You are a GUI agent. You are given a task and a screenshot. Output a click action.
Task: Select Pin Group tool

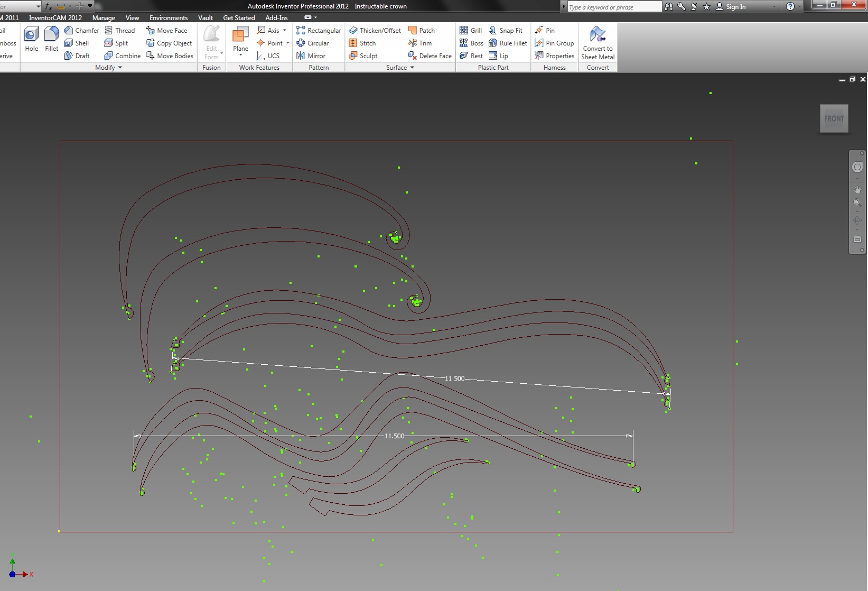pos(554,43)
